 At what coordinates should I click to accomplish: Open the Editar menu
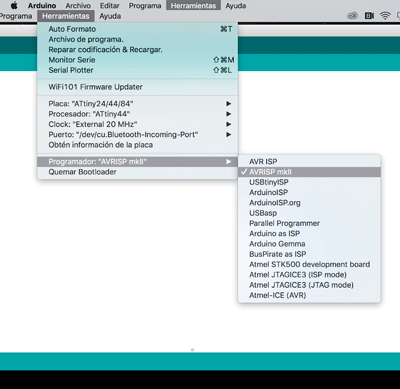coord(110,6)
